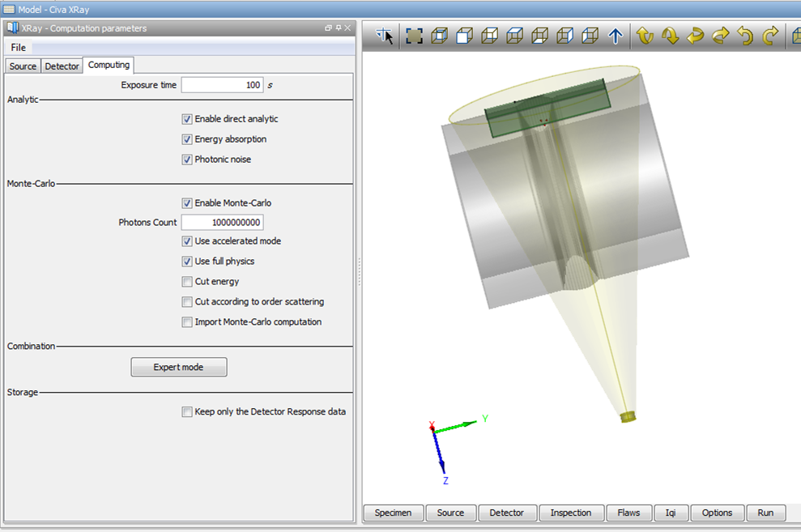Click the "Monte-Carlo" section label
The height and width of the screenshot is (532, 801).
[x=31, y=184]
